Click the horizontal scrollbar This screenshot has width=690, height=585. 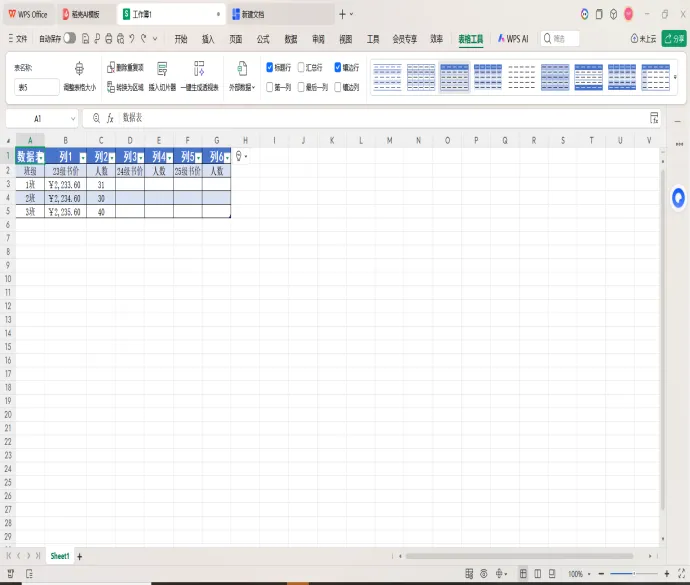519,556
